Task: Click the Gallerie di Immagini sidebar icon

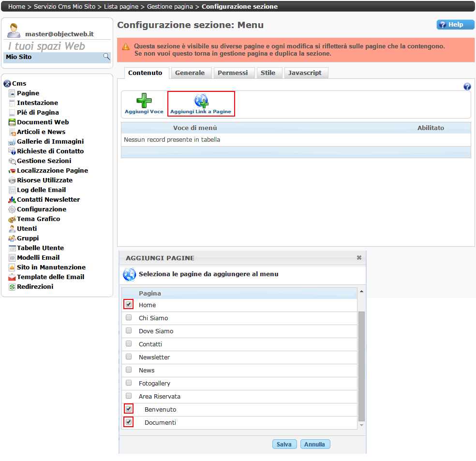Action: [x=13, y=142]
